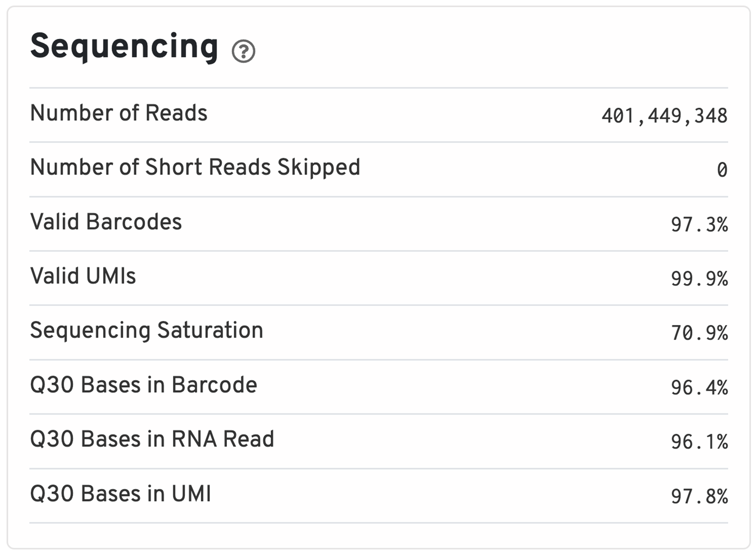Select the 97.3% valid barcodes value
The image size is (756, 555).
tap(699, 225)
